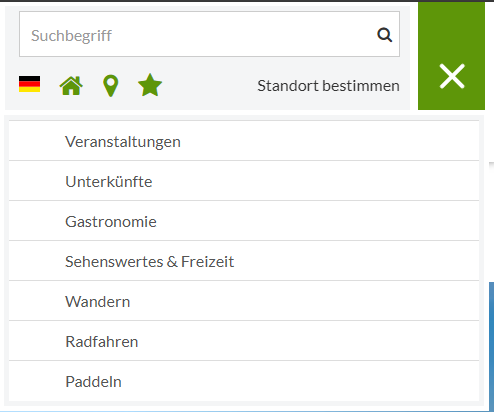The height and width of the screenshot is (412, 494).
Task: Choose the Gastronomie menu item
Action: tap(244, 221)
